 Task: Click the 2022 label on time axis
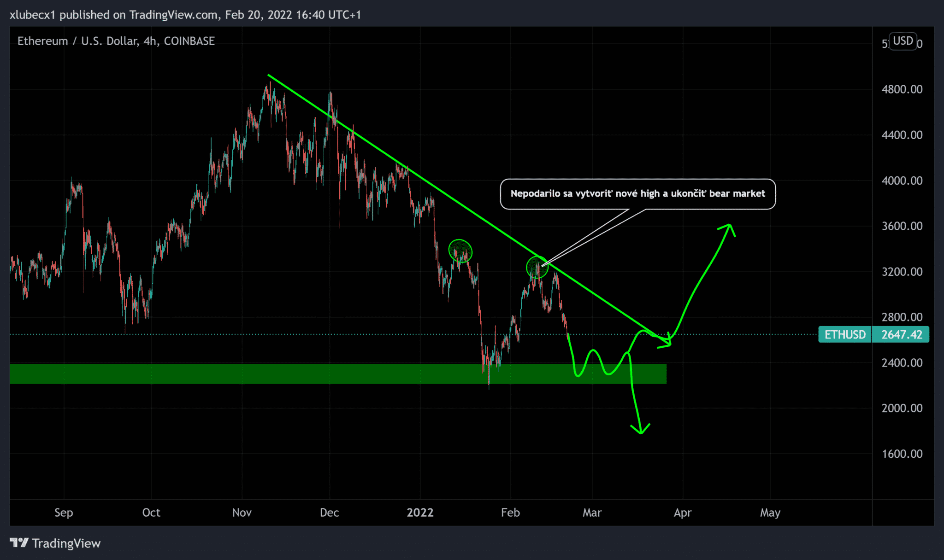(420, 513)
